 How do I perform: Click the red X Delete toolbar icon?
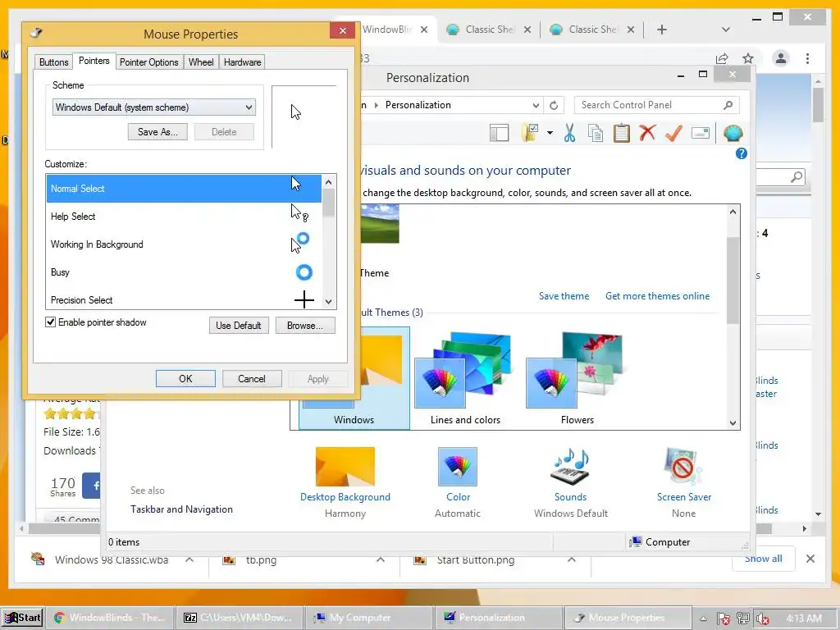tap(647, 132)
